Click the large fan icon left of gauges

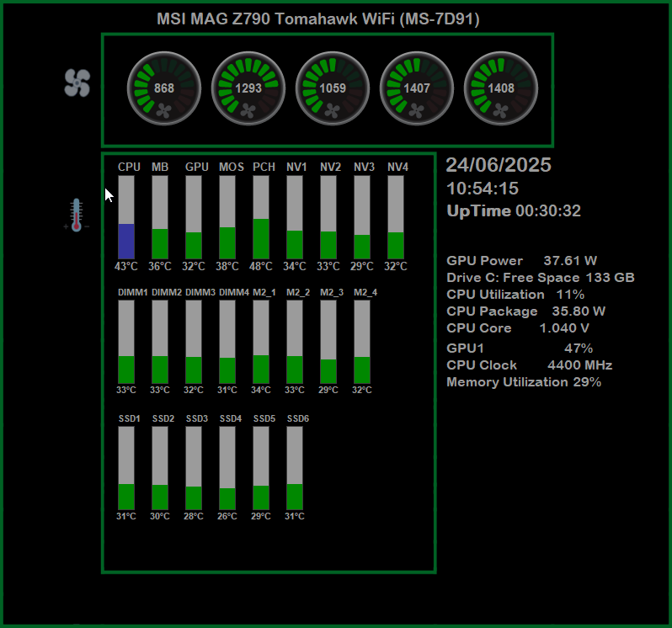(77, 82)
